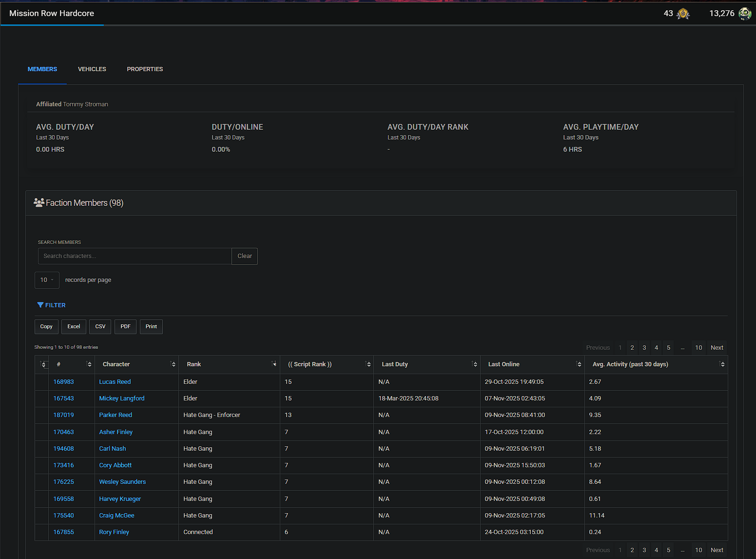
Task: Click ID link 187019
Action: pos(64,415)
